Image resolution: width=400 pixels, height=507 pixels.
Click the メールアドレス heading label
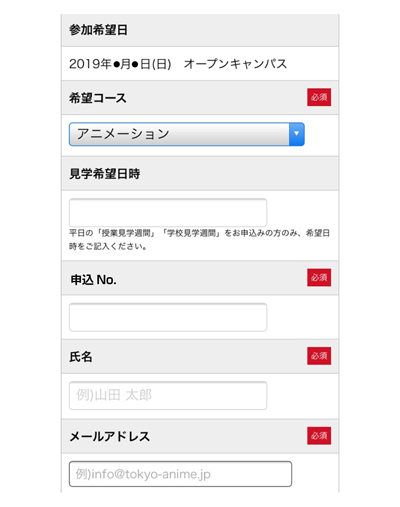(110, 436)
